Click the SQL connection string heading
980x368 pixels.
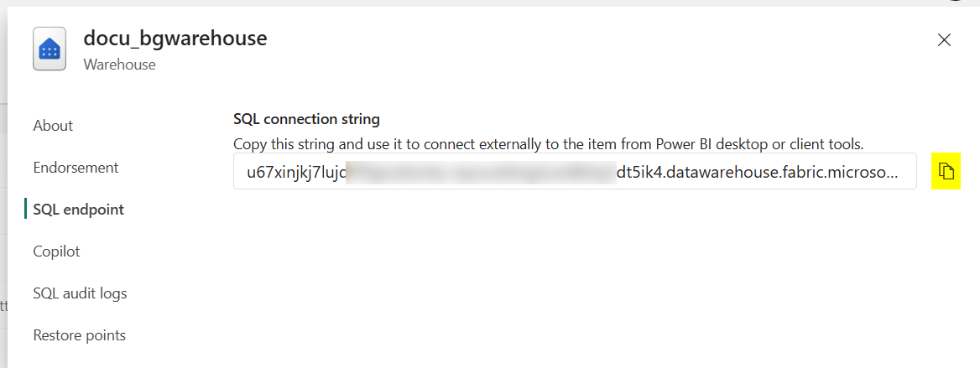[x=306, y=120]
